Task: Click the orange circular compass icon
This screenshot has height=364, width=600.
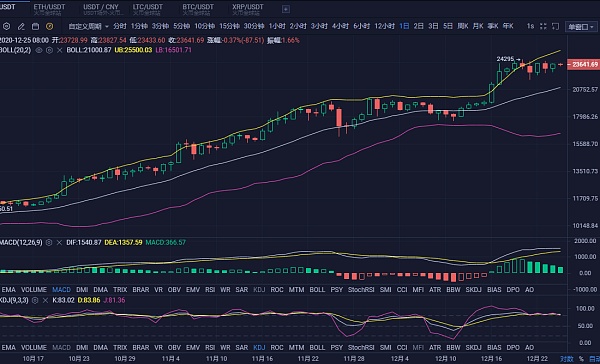Action: coord(49,26)
